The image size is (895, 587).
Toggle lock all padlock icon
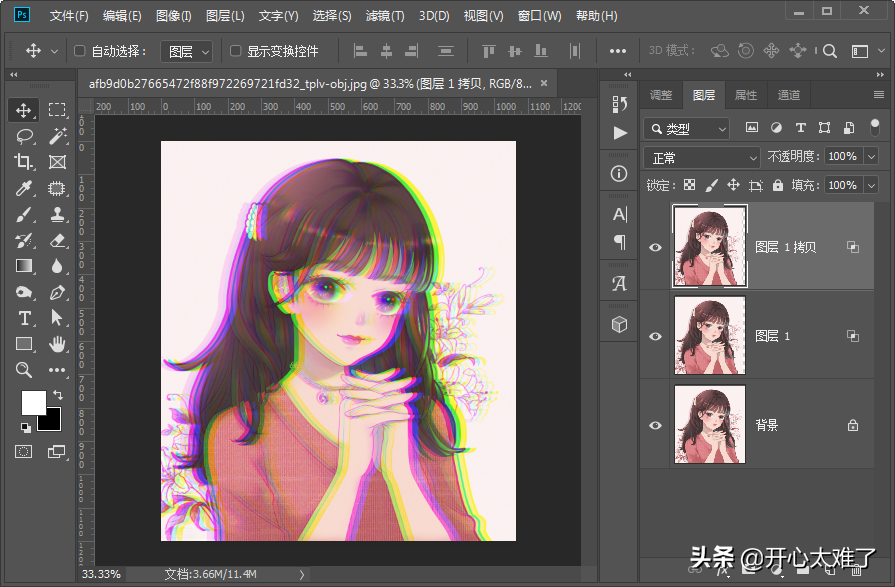[x=777, y=185]
